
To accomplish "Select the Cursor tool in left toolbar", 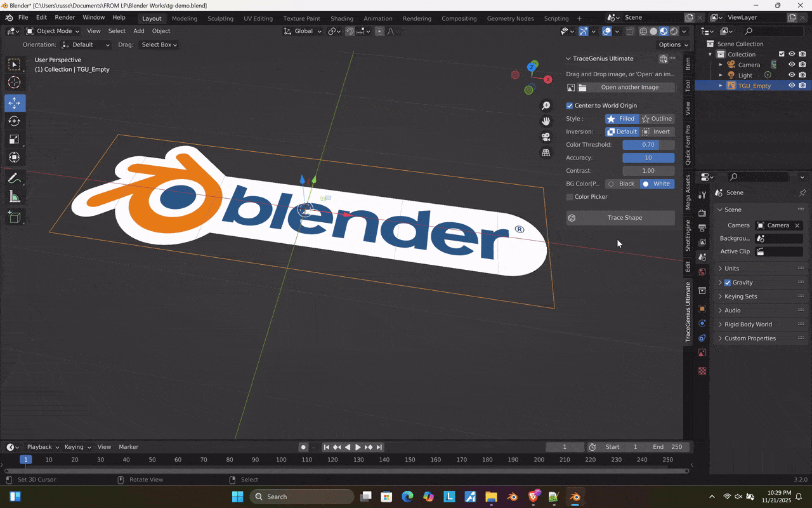I will tap(14, 83).
